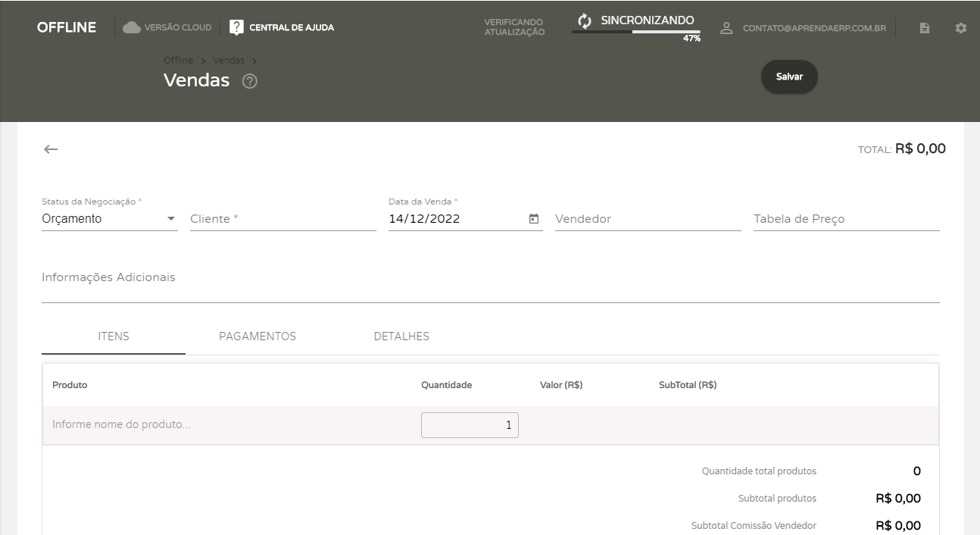Viewport: 980px width, 535px height.
Task: Click the calendar icon in Data da Venda
Action: 534,219
